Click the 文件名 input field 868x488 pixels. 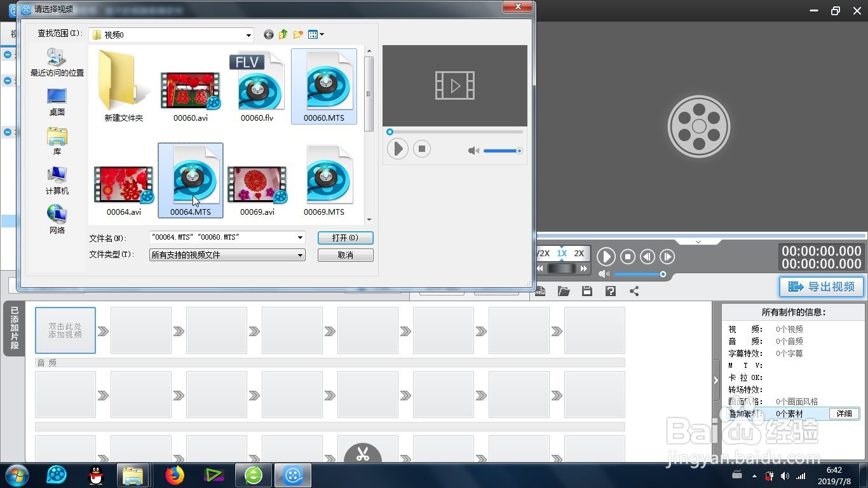(222, 238)
